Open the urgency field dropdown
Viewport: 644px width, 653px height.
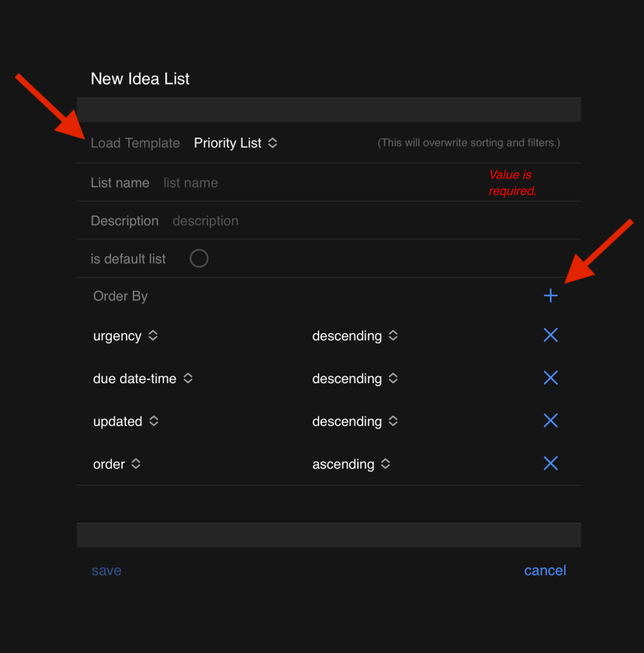(125, 336)
